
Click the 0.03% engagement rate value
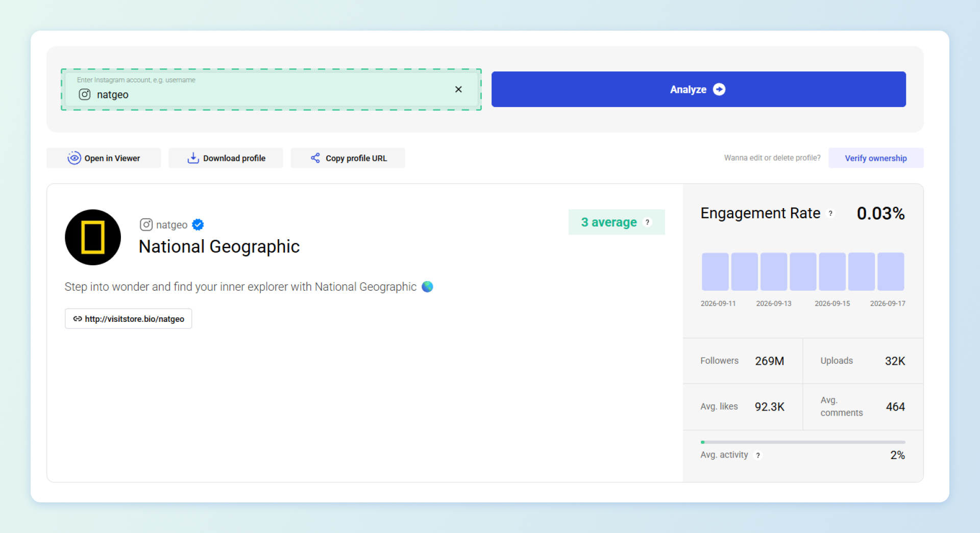(880, 213)
